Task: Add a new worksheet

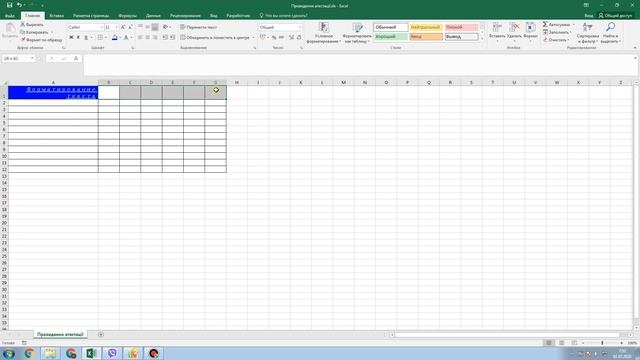Action: pyautogui.click(x=101, y=334)
